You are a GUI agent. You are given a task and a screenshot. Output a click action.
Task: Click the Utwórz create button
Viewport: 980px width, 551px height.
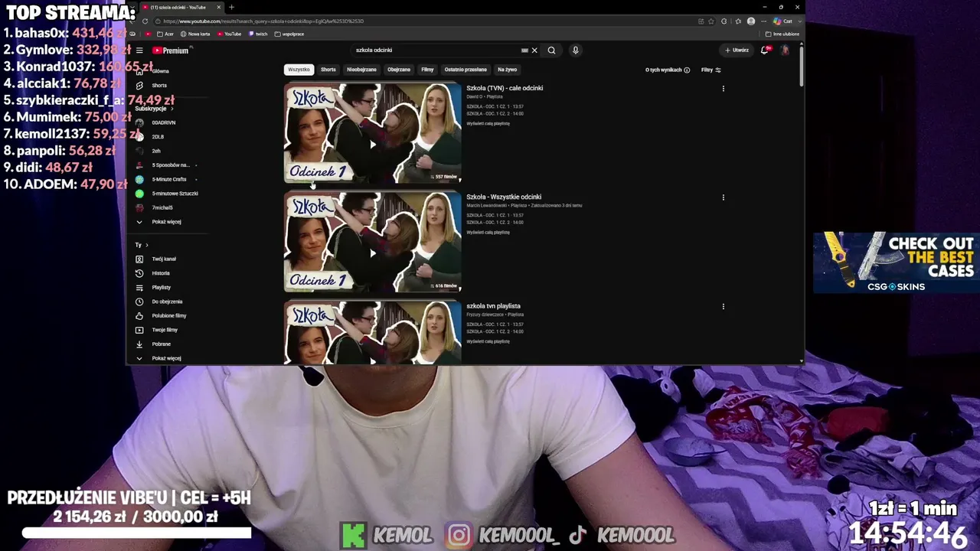coord(737,51)
